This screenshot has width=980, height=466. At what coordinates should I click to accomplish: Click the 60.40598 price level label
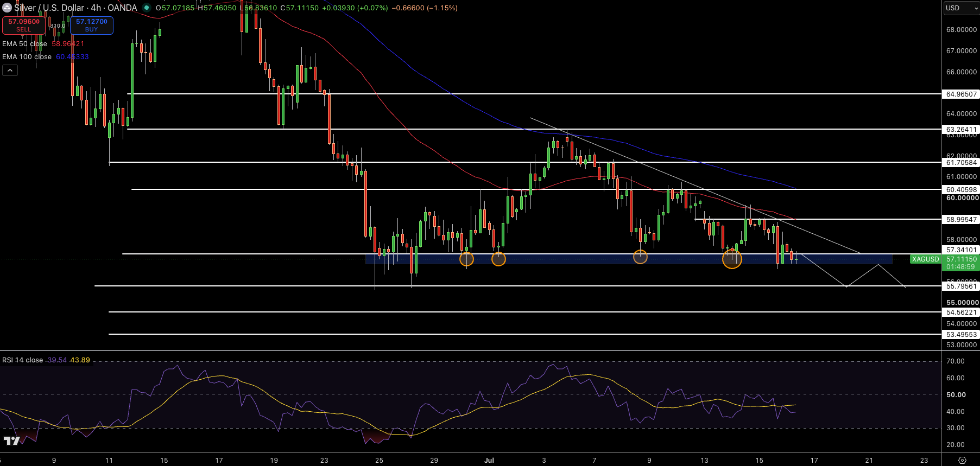click(x=961, y=190)
